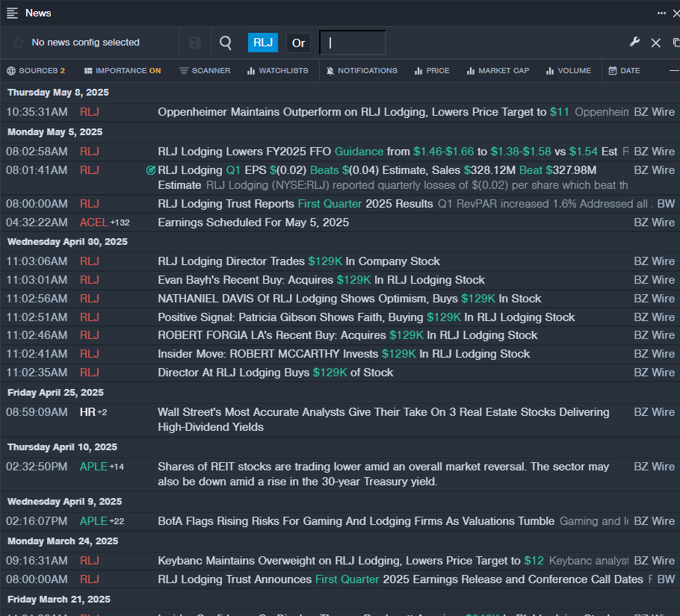The image size is (680, 616).
Task: Expand the +2 tickers next to HR
Action: point(102,412)
